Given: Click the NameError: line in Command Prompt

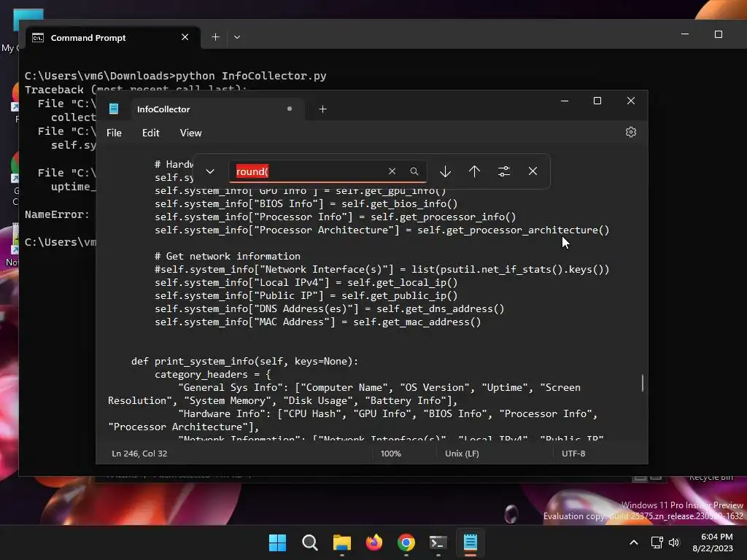Looking at the screenshot, I should click(57, 215).
